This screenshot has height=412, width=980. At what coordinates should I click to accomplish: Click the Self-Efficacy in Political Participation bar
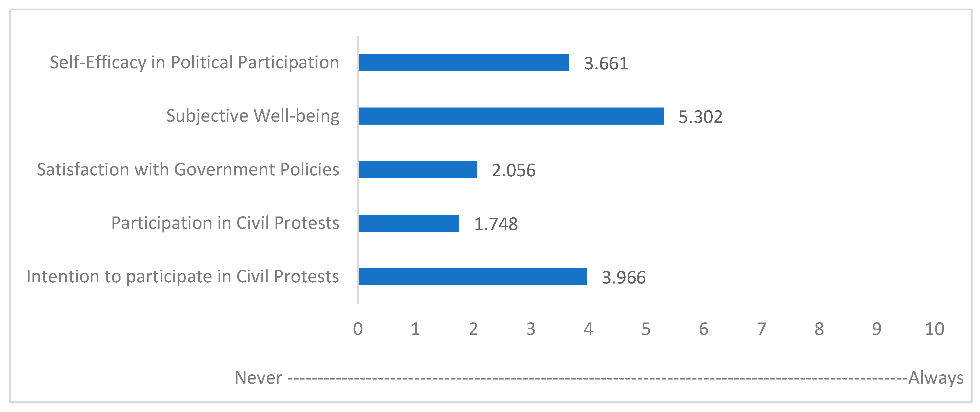(464, 63)
